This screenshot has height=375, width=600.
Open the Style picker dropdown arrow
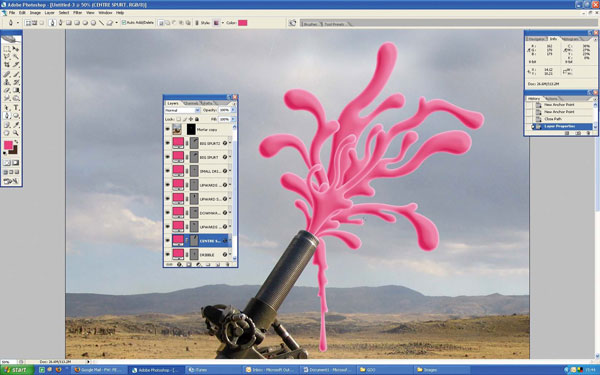[223, 23]
